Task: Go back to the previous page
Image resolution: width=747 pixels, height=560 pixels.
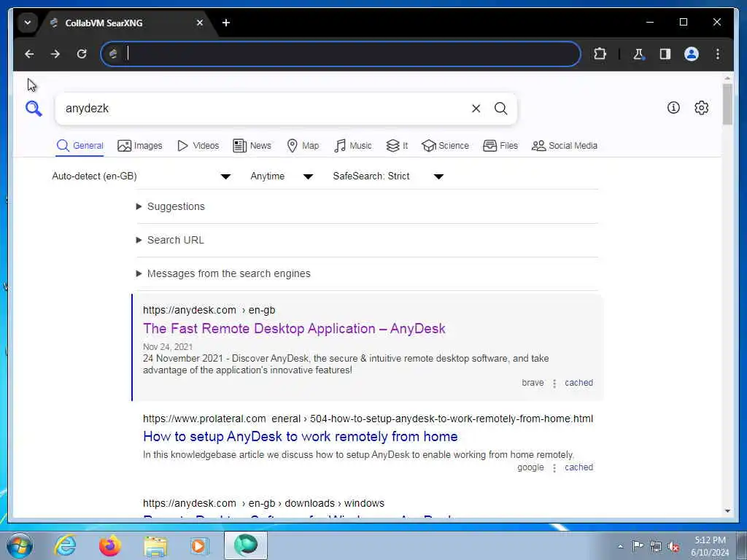Action: (29, 54)
